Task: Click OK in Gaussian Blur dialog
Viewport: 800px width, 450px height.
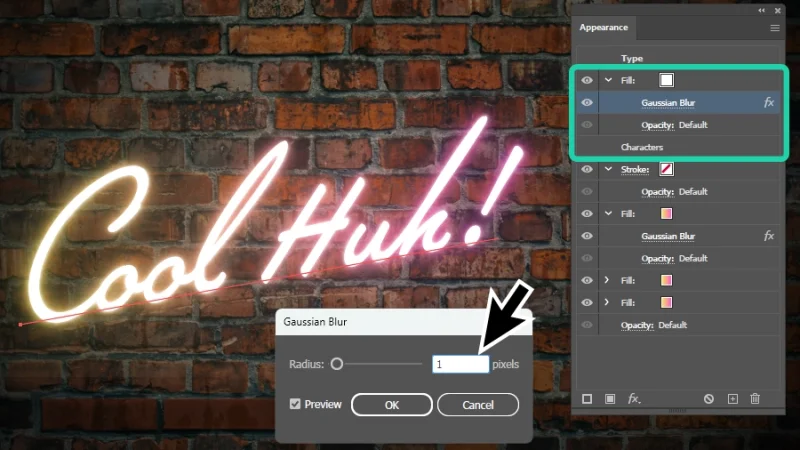Action: [x=392, y=404]
